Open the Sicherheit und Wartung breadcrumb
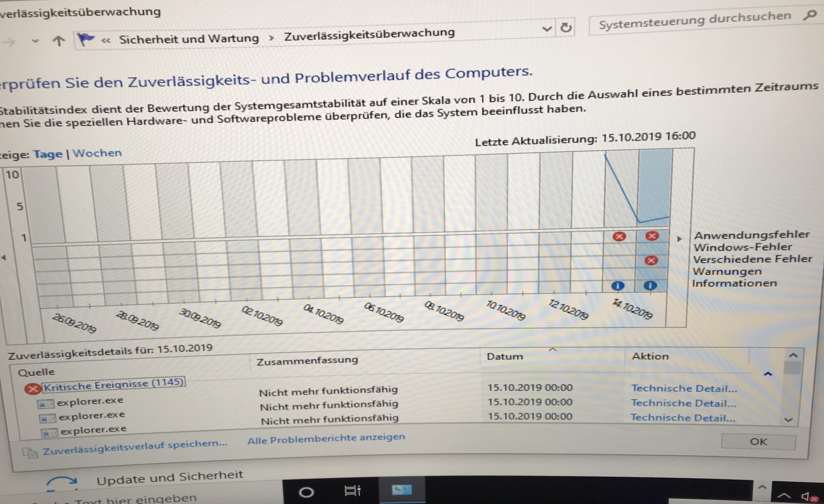The image size is (824, 504). 189,39
